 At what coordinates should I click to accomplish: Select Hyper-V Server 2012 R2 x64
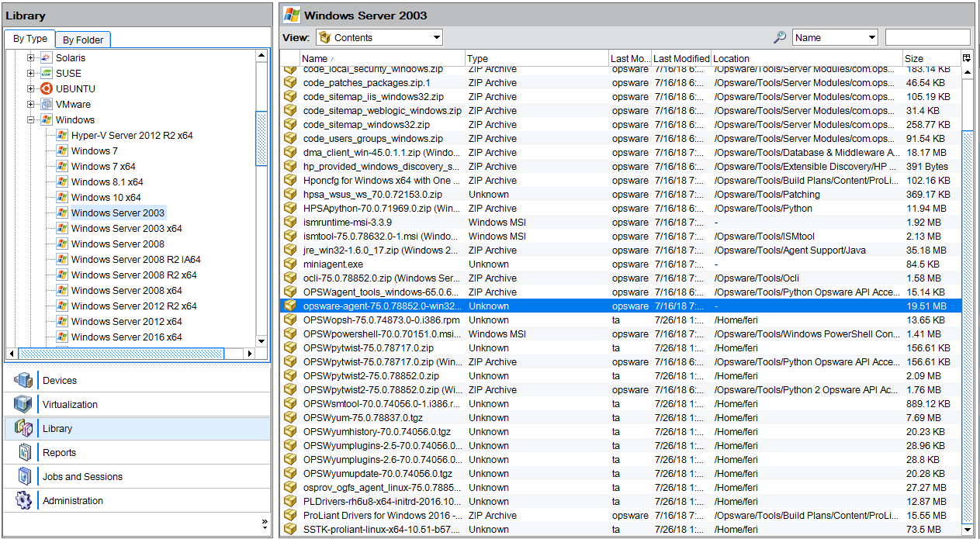point(132,135)
